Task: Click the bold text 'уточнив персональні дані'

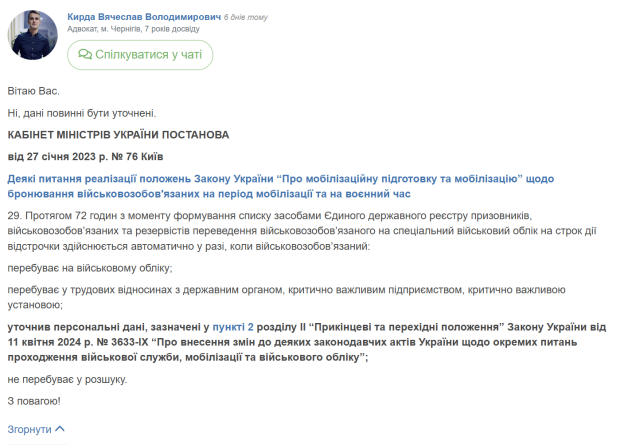Action: click(78, 327)
